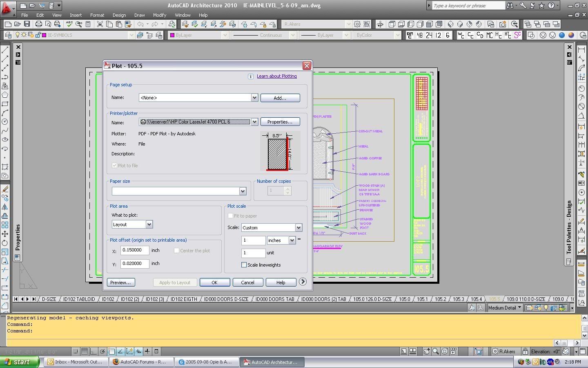This screenshot has width=588, height=368.
Task: Click the Cut scissors icon
Action: point(100,24)
